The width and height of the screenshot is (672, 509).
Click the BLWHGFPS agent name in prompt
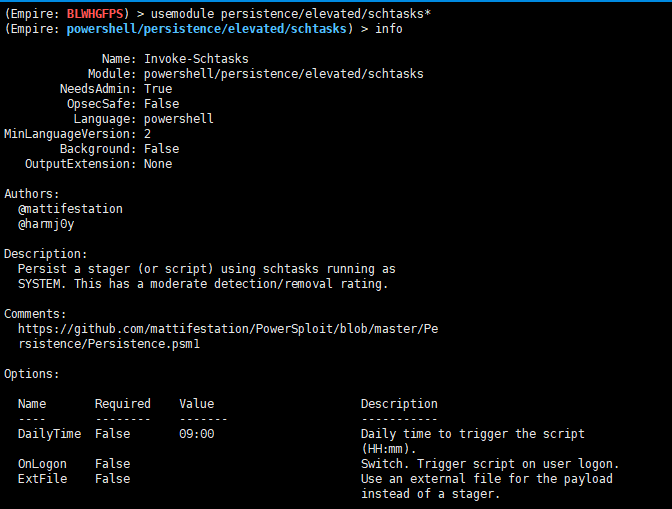(98, 15)
